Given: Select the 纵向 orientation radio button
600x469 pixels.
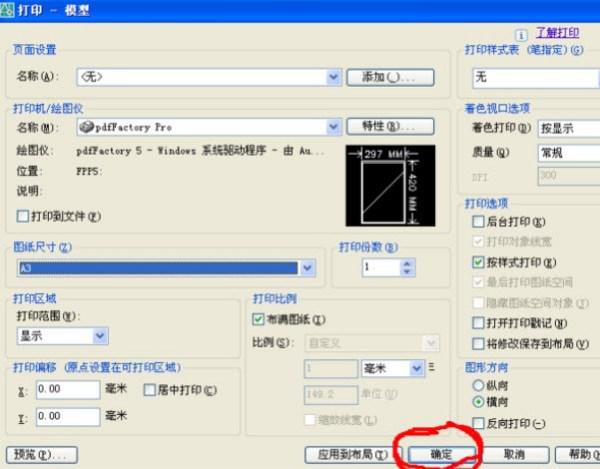Looking at the screenshot, I should tap(477, 383).
